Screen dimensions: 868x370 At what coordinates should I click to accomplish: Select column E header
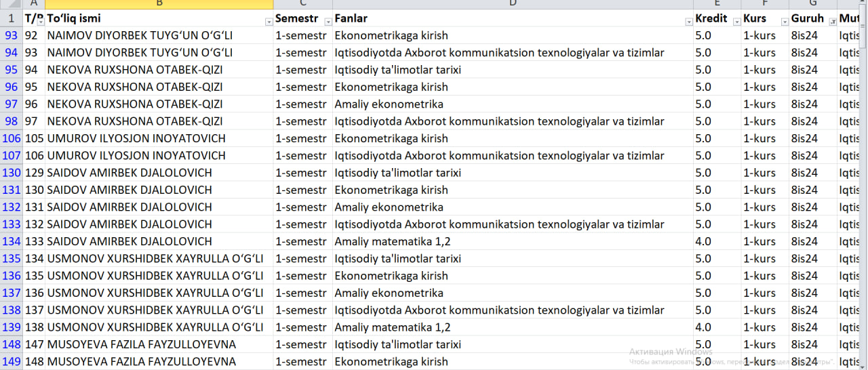(x=717, y=4)
